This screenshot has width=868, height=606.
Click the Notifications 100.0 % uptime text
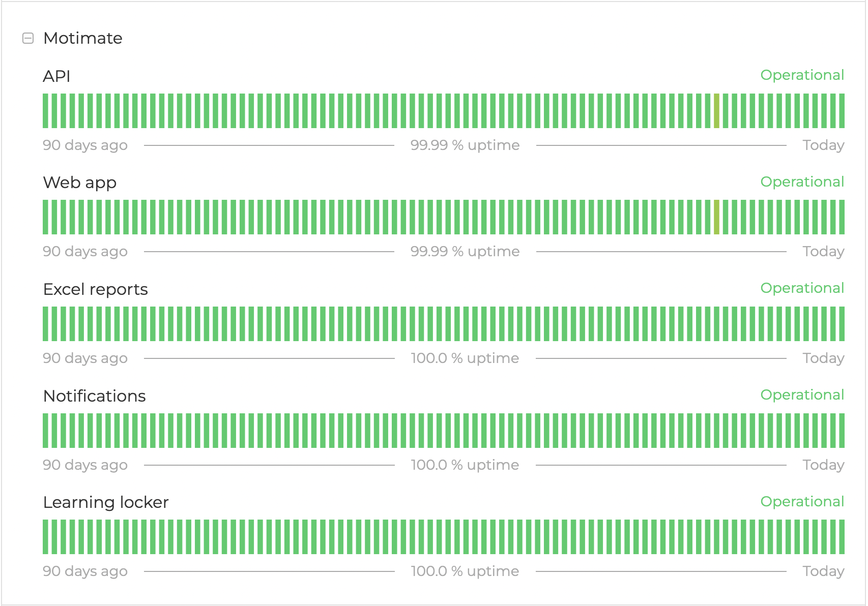click(465, 465)
